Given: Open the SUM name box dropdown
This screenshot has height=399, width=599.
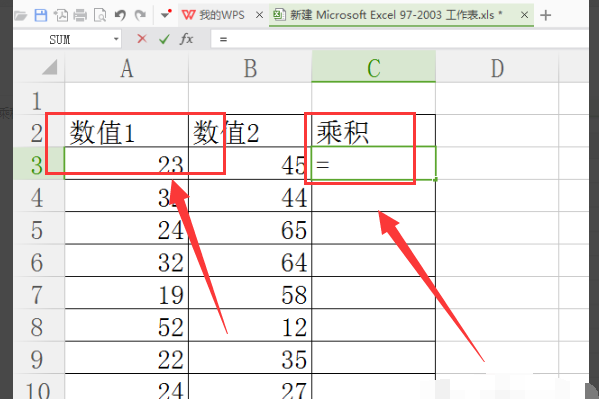Looking at the screenshot, I should [x=116, y=39].
